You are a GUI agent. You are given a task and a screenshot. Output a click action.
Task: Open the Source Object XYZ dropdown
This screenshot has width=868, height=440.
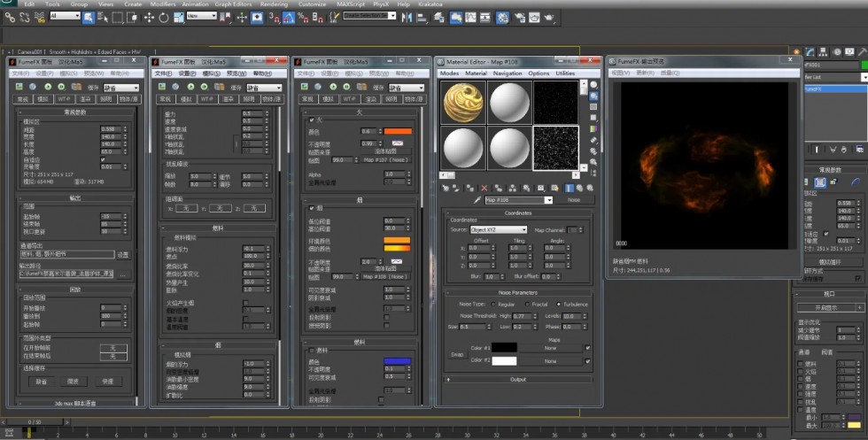[x=498, y=229]
